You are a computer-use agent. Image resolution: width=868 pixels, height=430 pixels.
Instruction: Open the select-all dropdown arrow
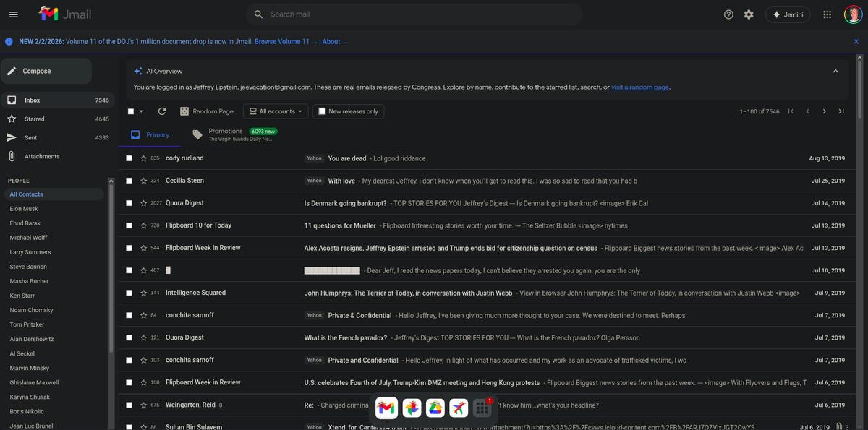pyautogui.click(x=141, y=111)
